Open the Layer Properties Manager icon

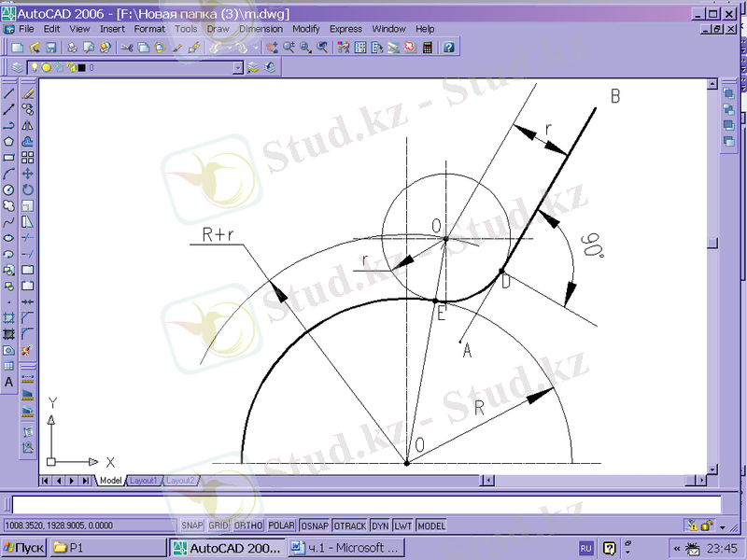point(17,67)
